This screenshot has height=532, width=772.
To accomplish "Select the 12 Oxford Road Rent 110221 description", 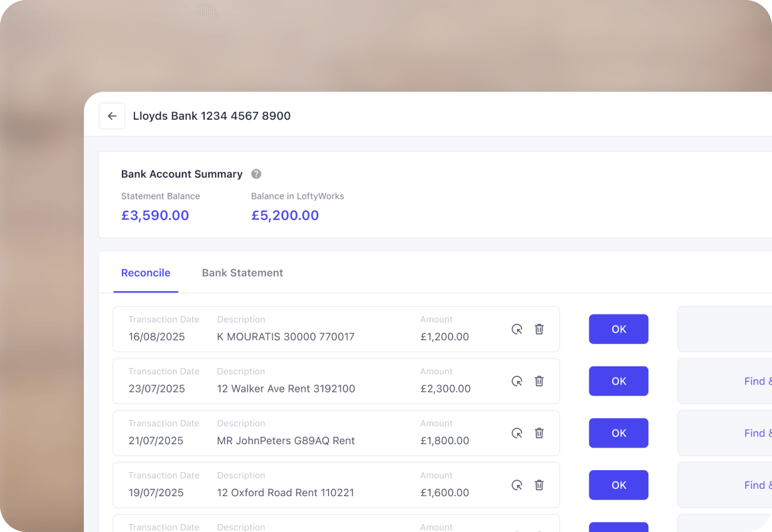I will [286, 493].
